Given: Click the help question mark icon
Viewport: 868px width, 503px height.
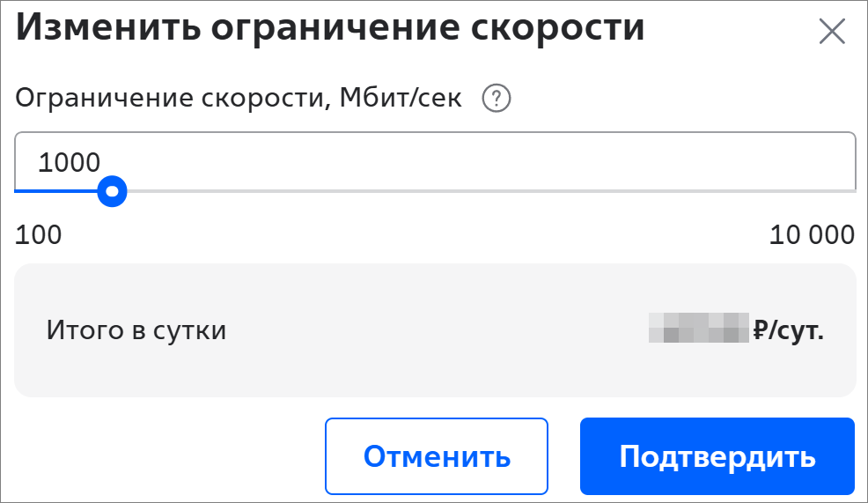Looking at the screenshot, I should tap(497, 99).
